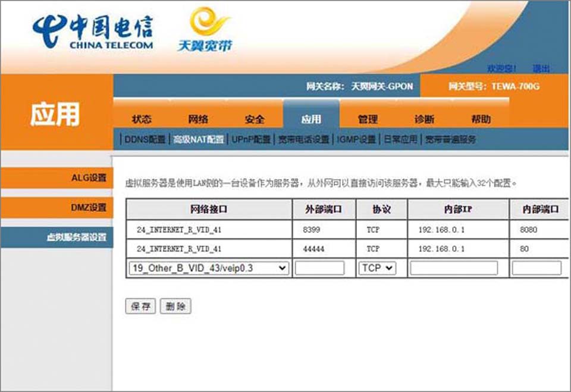Open the 诊断 tab
The width and height of the screenshot is (571, 392).
[424, 119]
